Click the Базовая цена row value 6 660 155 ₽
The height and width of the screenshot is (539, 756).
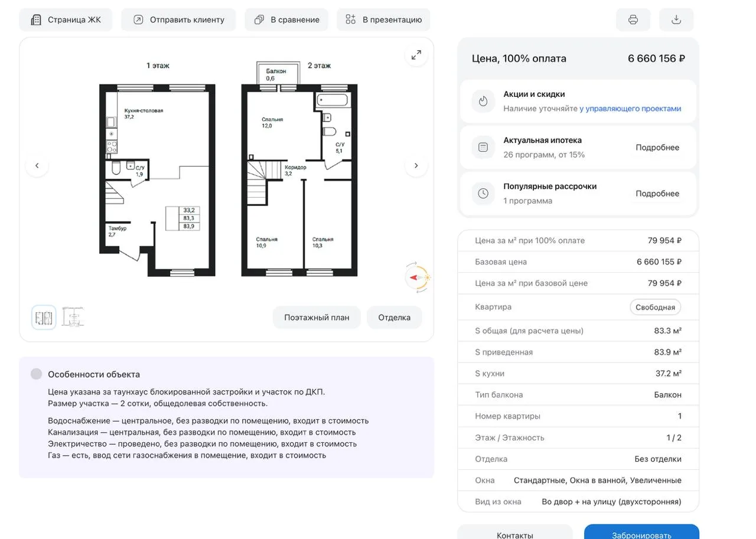point(659,262)
